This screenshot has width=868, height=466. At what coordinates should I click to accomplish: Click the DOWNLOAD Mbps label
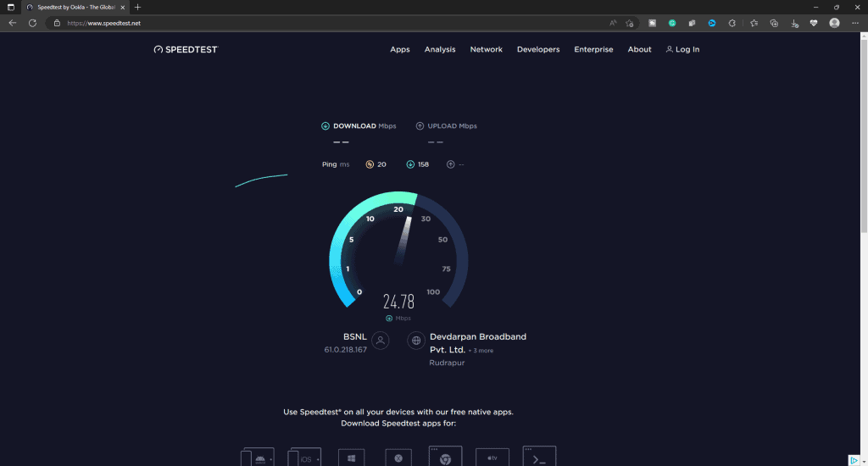pyautogui.click(x=364, y=125)
